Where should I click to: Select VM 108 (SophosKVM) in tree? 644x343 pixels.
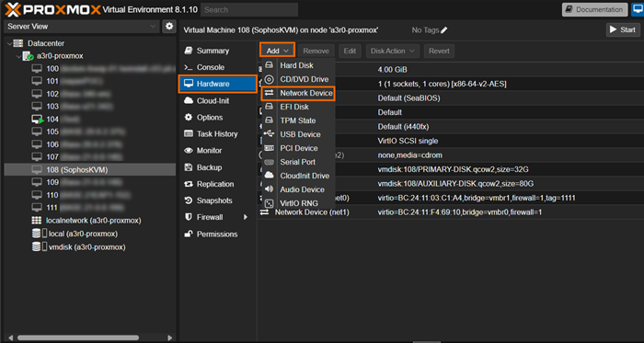90,170
